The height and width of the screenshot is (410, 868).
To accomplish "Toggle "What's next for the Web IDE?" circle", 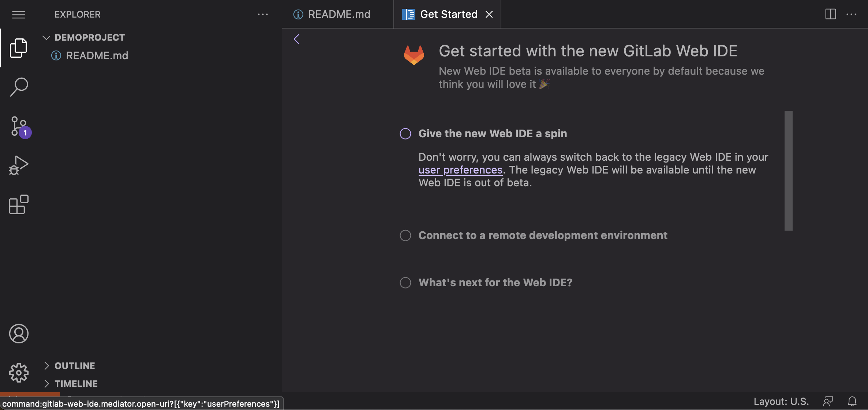I will click(x=405, y=283).
